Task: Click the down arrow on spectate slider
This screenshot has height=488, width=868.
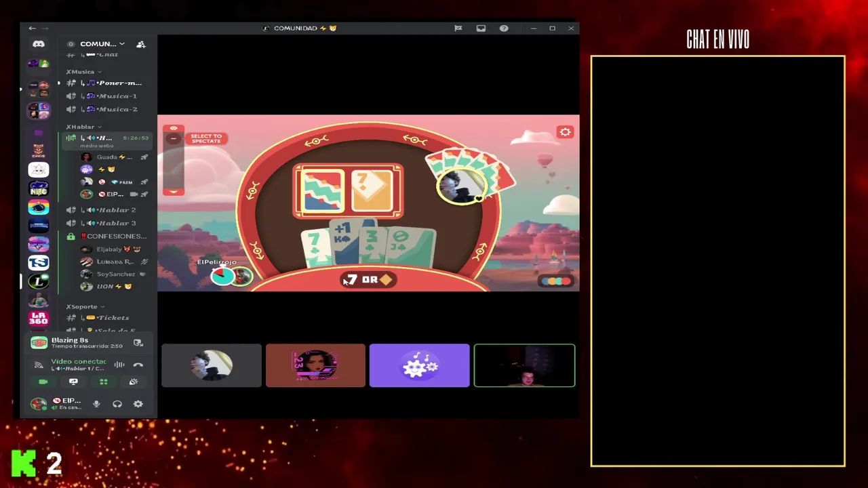Action: click(174, 192)
